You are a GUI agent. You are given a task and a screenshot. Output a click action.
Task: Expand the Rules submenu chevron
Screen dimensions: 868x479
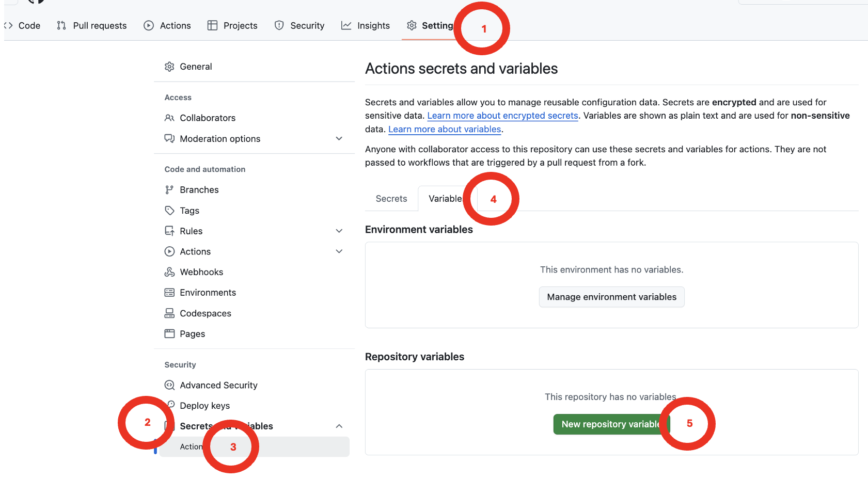(x=339, y=231)
